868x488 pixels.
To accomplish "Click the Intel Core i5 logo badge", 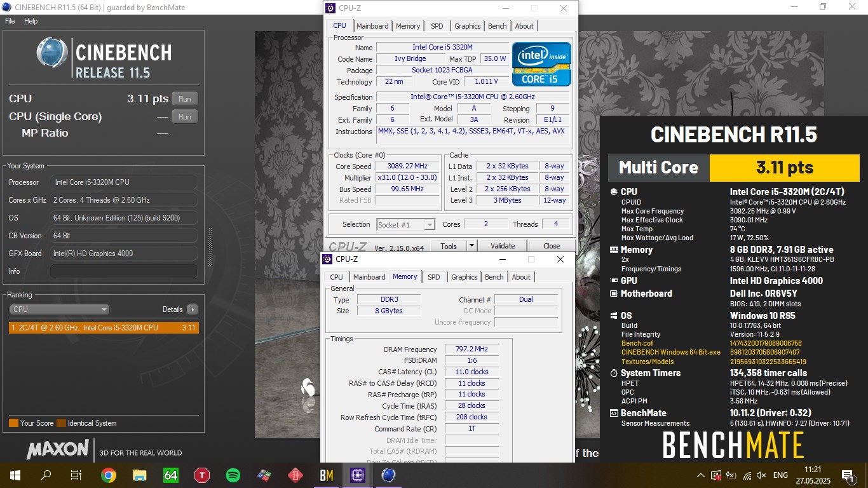I will click(x=542, y=64).
